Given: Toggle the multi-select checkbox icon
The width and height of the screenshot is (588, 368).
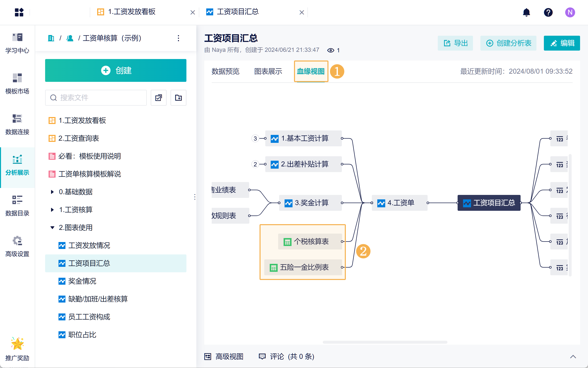Looking at the screenshot, I should [x=159, y=98].
